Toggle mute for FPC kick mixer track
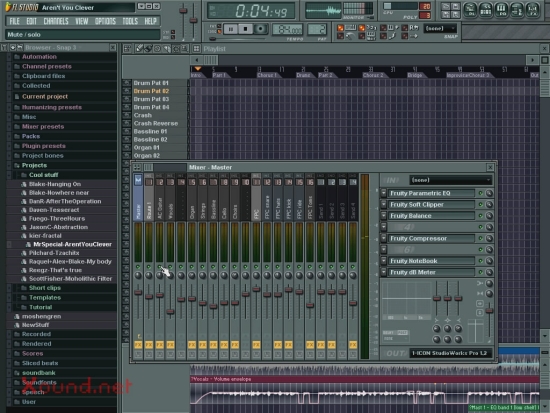Image resolution: width=550 pixels, height=413 pixels. [x=289, y=267]
